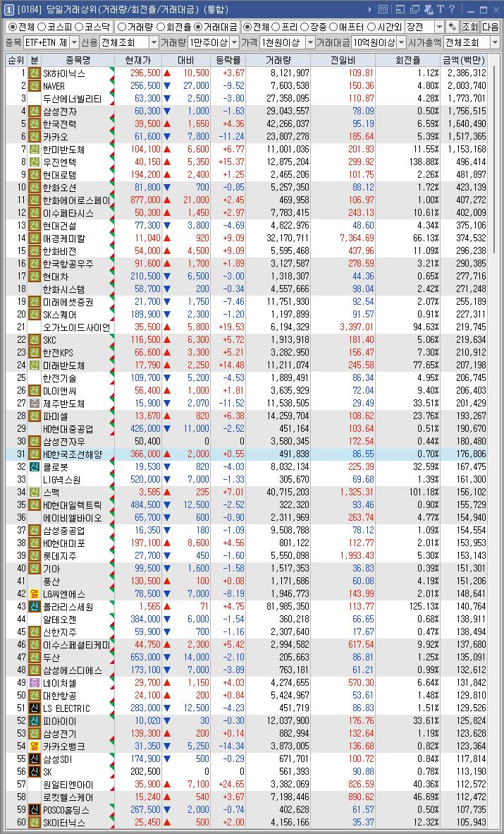Screen dimensions: 504x834
Task: Select stock name 알테오젠
Action: (59, 619)
